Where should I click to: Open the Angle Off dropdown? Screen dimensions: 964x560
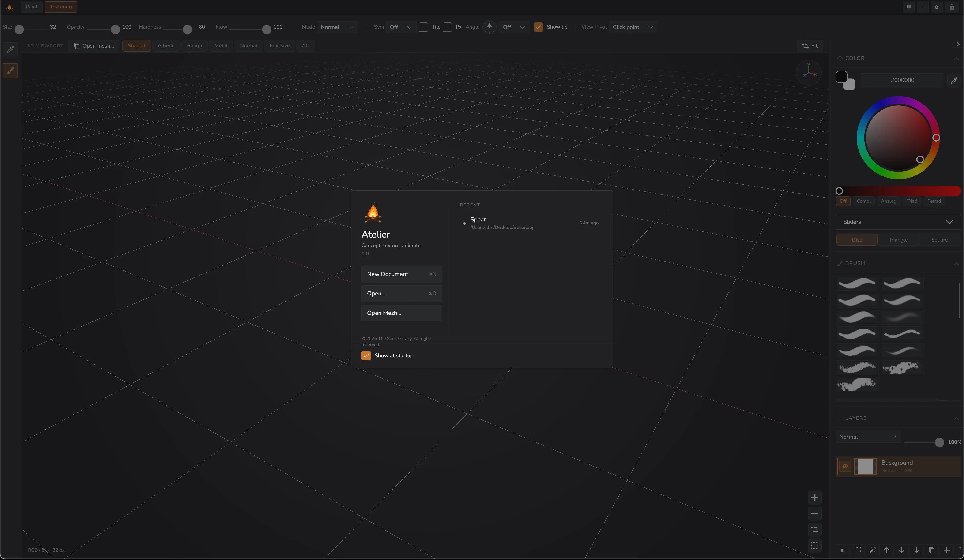514,27
